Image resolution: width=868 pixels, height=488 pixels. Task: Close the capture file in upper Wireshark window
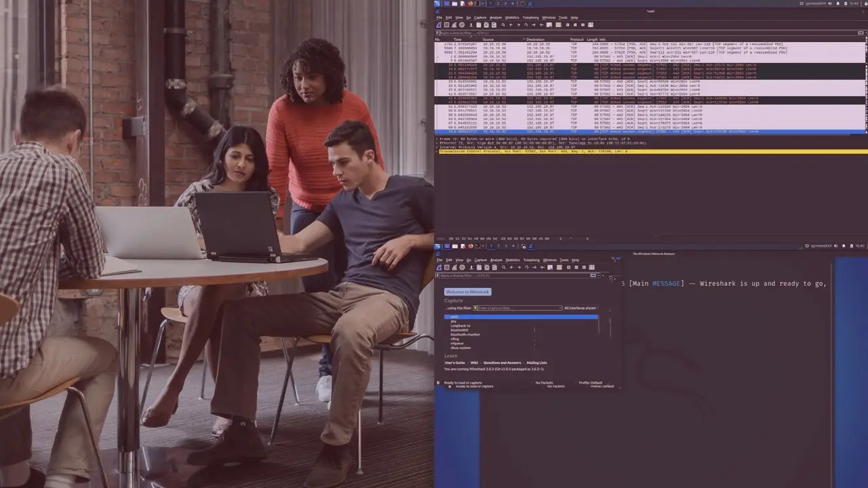486,25
